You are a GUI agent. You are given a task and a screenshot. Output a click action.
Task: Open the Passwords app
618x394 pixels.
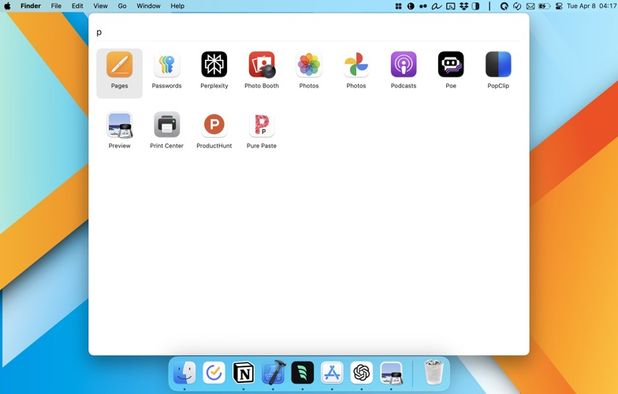coord(167,64)
